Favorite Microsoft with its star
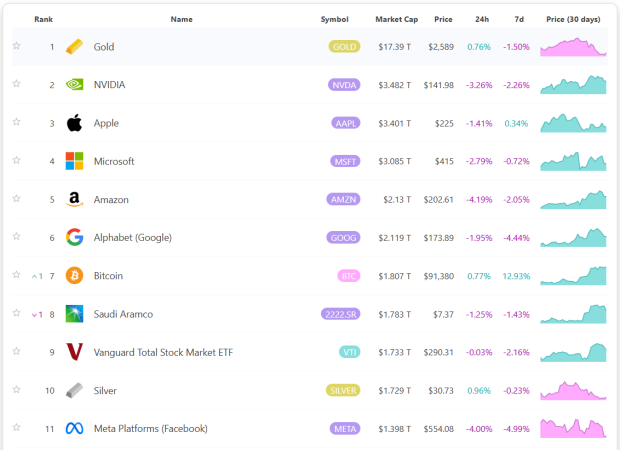620x450 pixels. click(17, 160)
